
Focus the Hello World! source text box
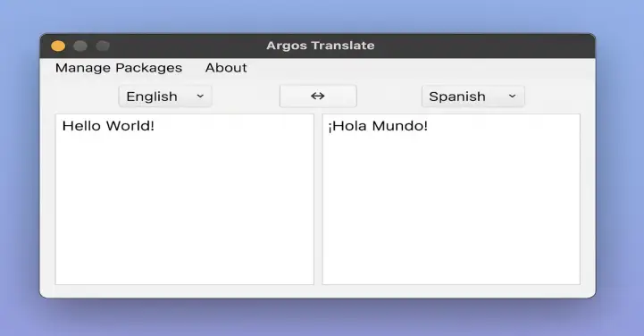[184, 199]
